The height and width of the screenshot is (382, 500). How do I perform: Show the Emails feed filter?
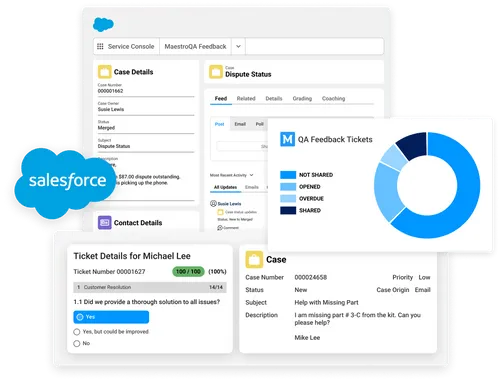click(252, 187)
